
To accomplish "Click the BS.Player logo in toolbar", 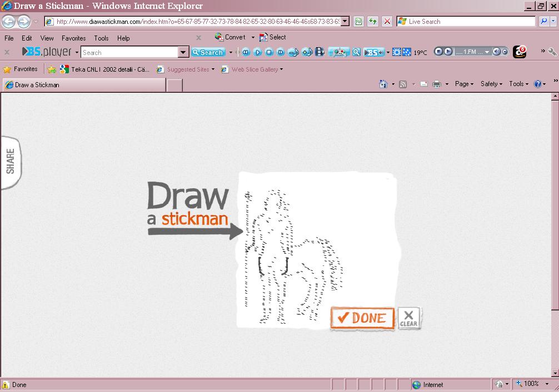I will click(x=47, y=52).
